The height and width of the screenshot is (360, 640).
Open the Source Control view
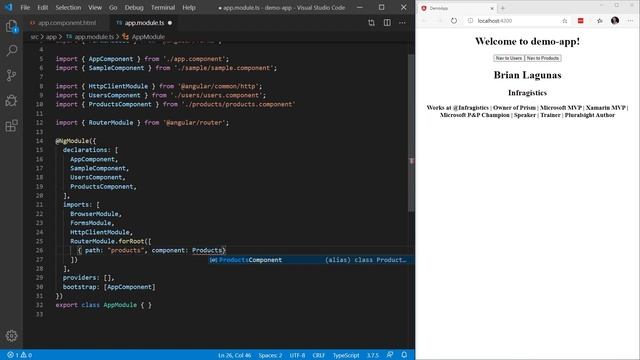point(11,75)
